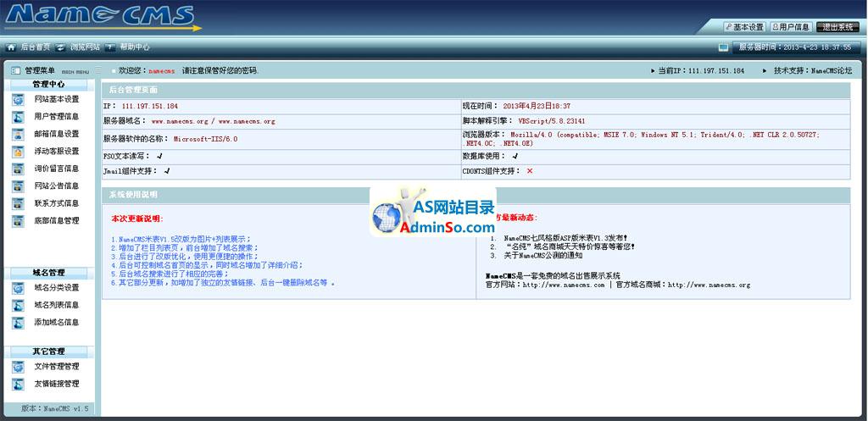The height and width of the screenshot is (421, 868).
Task: Open news item 关于NameCMS公测的通知
Action: tap(543, 256)
